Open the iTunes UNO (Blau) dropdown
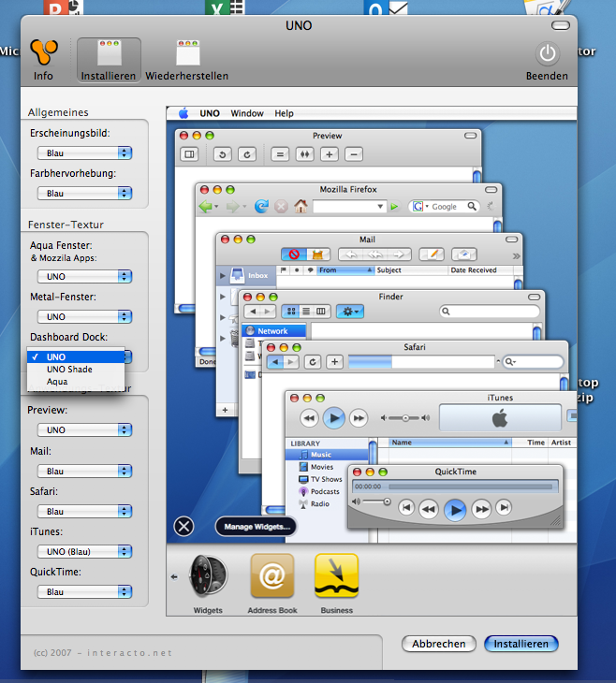Viewport: 616px width, 683px height. [x=84, y=551]
